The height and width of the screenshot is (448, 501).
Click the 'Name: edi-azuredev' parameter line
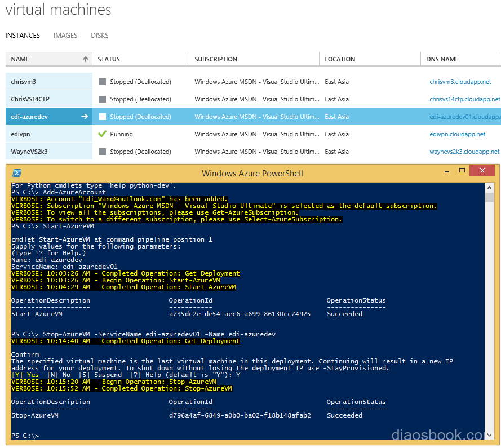(x=47, y=260)
